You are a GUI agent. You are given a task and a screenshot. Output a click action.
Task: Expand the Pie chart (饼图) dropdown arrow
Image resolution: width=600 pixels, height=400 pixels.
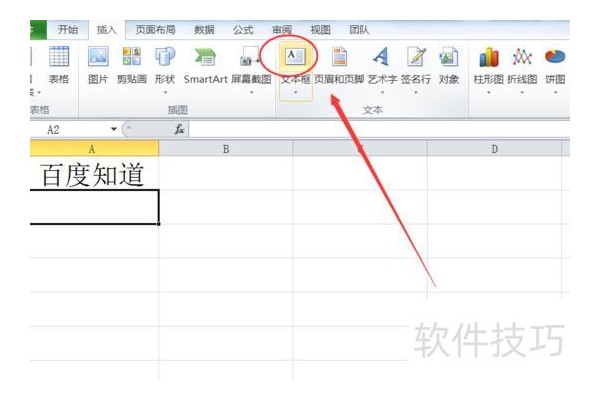555,93
